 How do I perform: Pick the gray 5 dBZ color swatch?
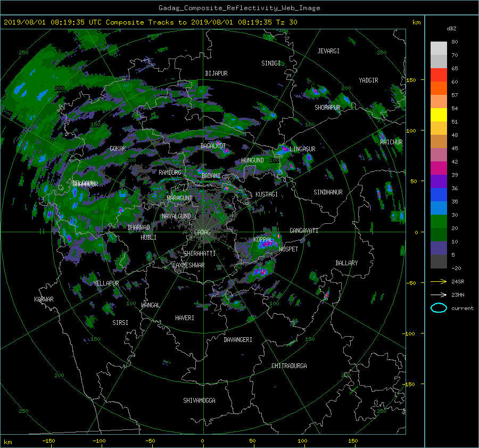coord(439,262)
